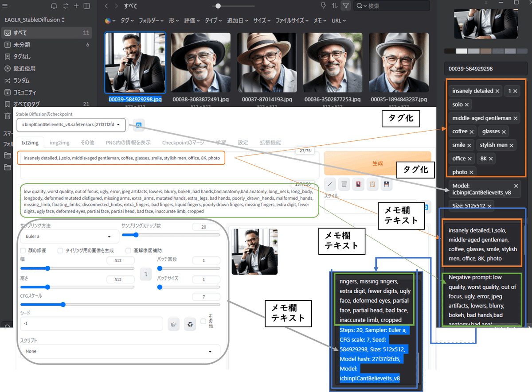
Task: Randomize seed with the dice icon
Action: pyautogui.click(x=174, y=325)
